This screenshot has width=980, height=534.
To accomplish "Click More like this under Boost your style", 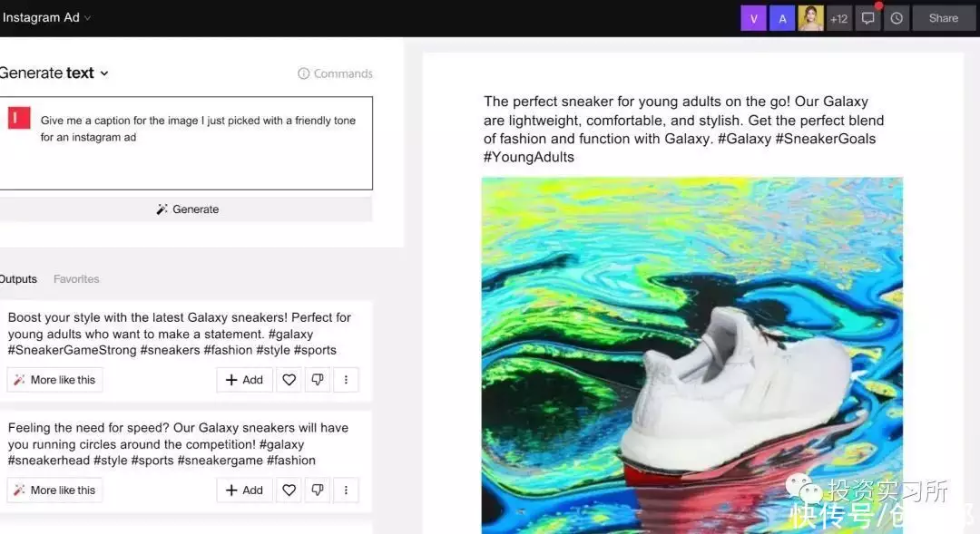I will pyautogui.click(x=55, y=380).
